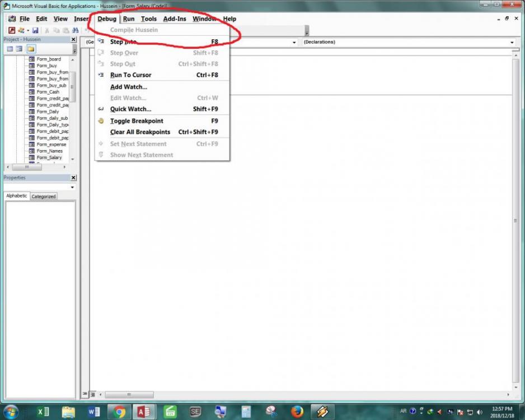525x420 pixels.
Task: Open the Tools menu
Action: coord(148,19)
